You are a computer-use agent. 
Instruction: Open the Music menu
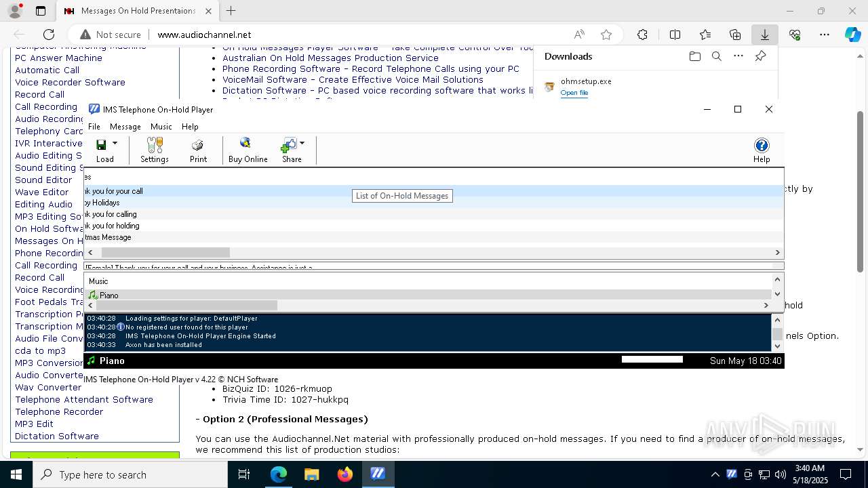(x=161, y=127)
